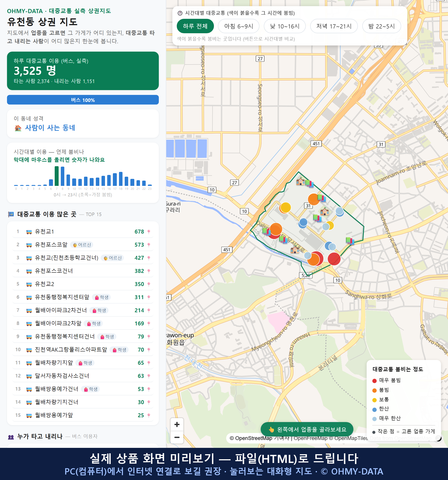Click the books shop marker near route 31 label

click(x=322, y=198)
